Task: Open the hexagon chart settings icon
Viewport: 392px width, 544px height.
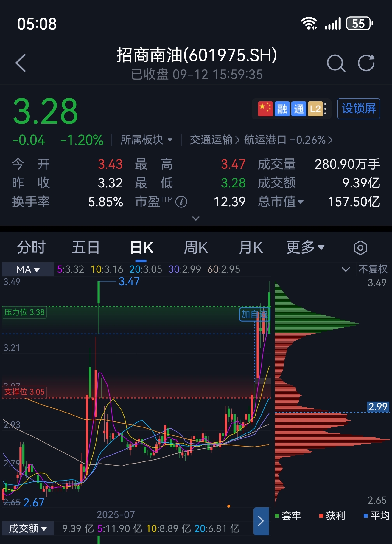Action: pos(360,248)
